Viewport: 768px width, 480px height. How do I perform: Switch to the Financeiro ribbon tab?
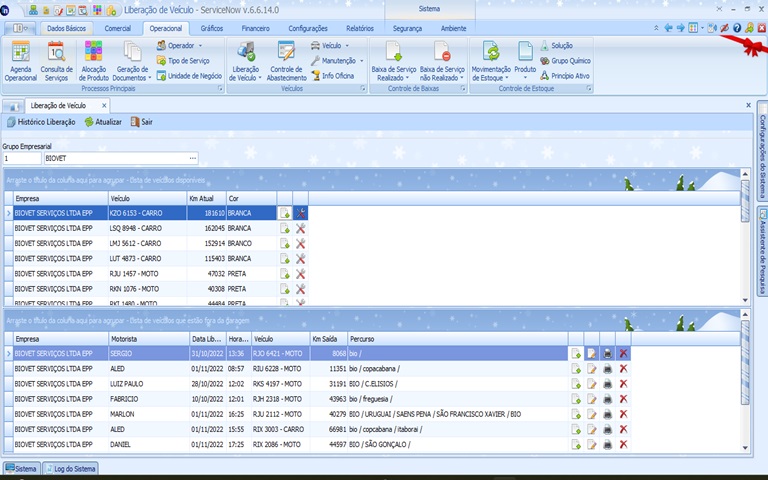click(255, 29)
